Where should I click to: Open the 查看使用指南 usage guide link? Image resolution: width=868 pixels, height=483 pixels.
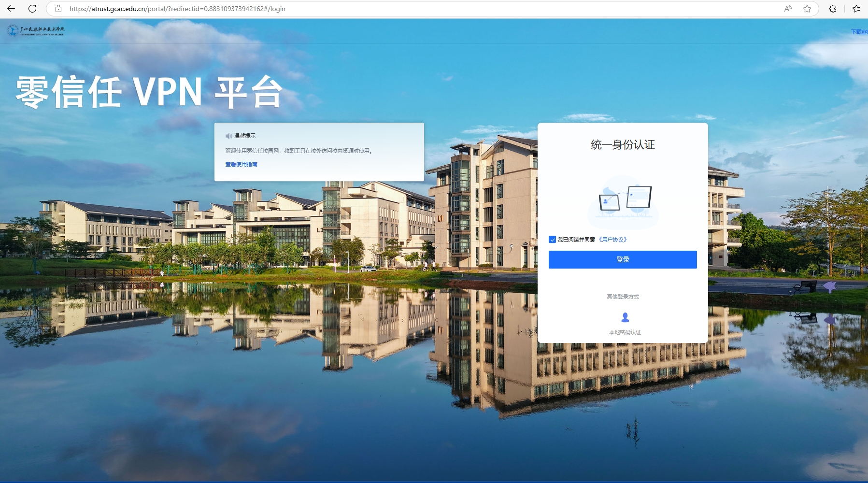tap(241, 164)
